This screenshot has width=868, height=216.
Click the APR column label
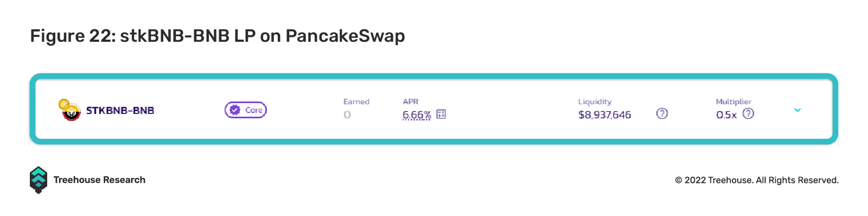point(411,101)
